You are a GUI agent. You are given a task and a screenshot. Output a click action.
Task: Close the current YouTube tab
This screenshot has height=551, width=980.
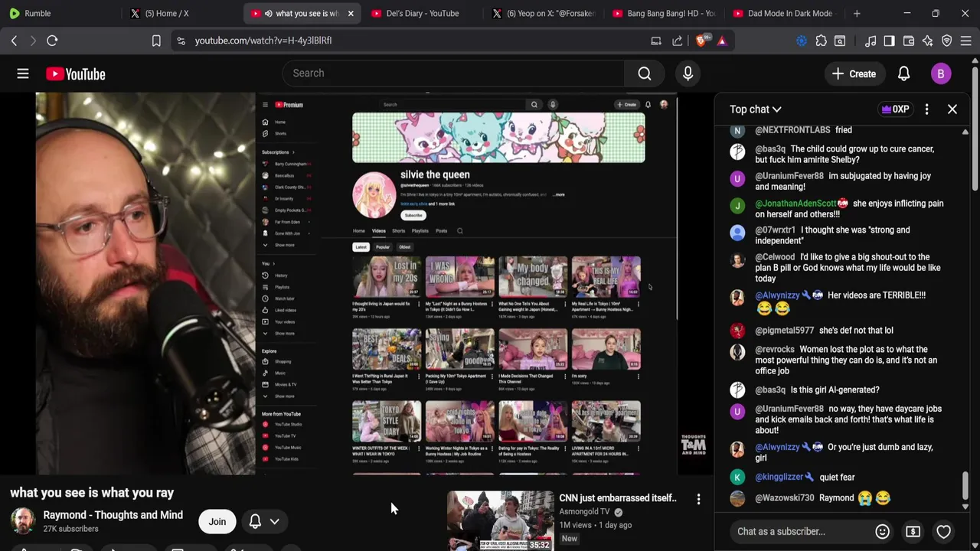coord(351,13)
